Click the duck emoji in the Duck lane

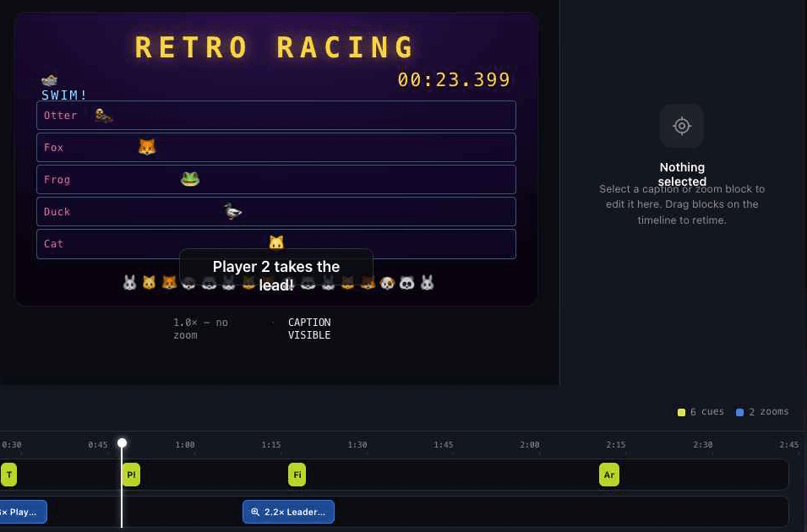tap(232, 211)
